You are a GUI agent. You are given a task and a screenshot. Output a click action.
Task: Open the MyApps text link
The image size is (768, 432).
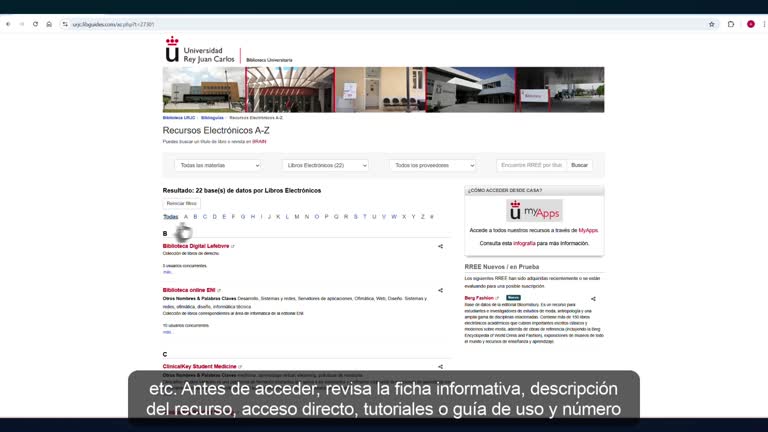pos(588,231)
